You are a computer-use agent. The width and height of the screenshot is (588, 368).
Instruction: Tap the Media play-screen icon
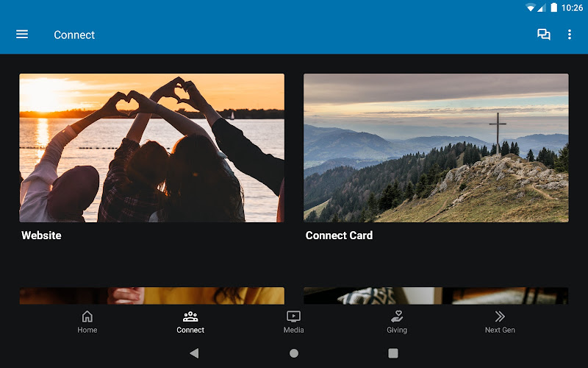(293, 316)
